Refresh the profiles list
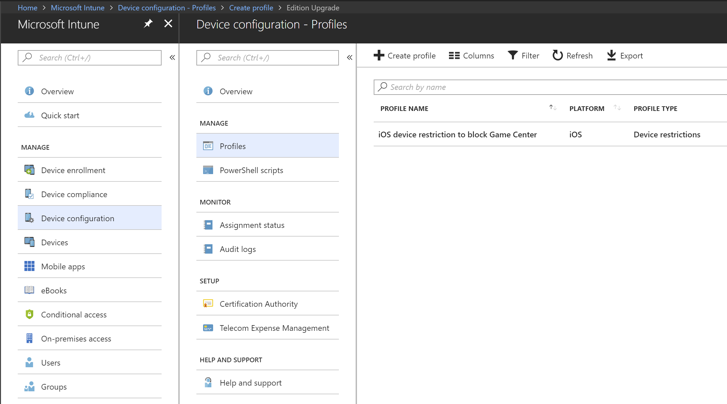The height and width of the screenshot is (404, 727). pyautogui.click(x=572, y=56)
